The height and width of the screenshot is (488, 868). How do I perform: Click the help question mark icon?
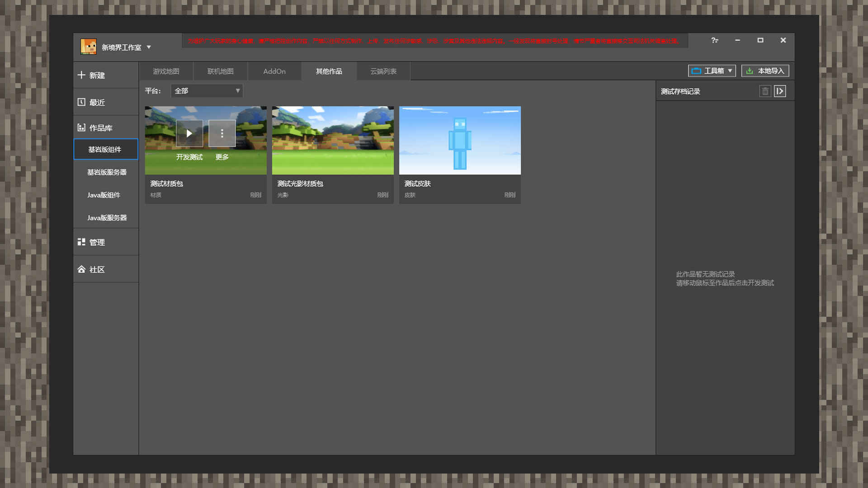[x=715, y=40]
